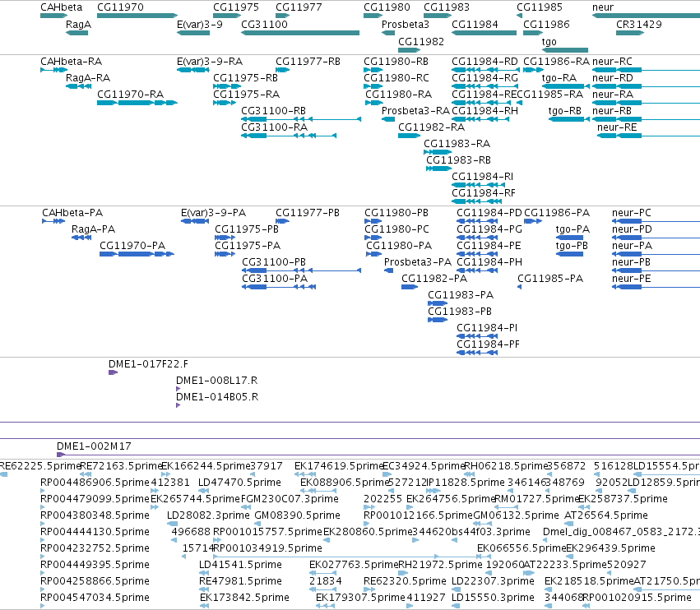Click protein CG11975-PA

click(225, 254)
